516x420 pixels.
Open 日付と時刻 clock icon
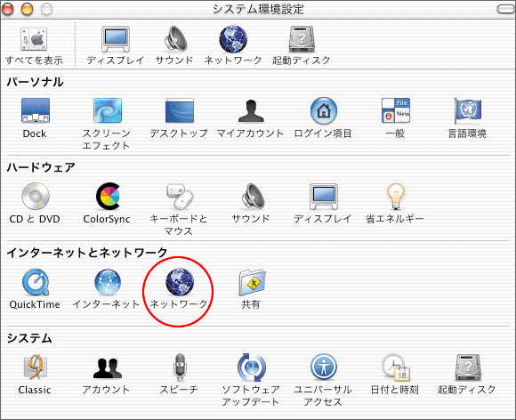[395, 367]
